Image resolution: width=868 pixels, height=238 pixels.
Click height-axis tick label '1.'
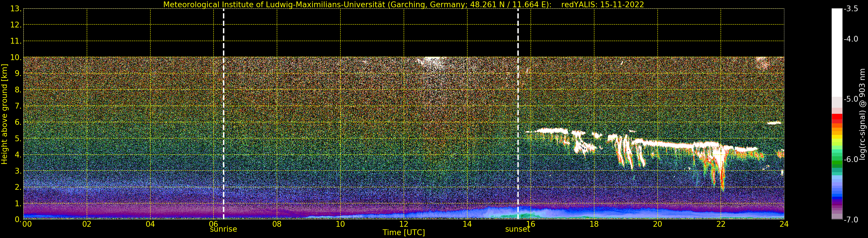pos(18,204)
